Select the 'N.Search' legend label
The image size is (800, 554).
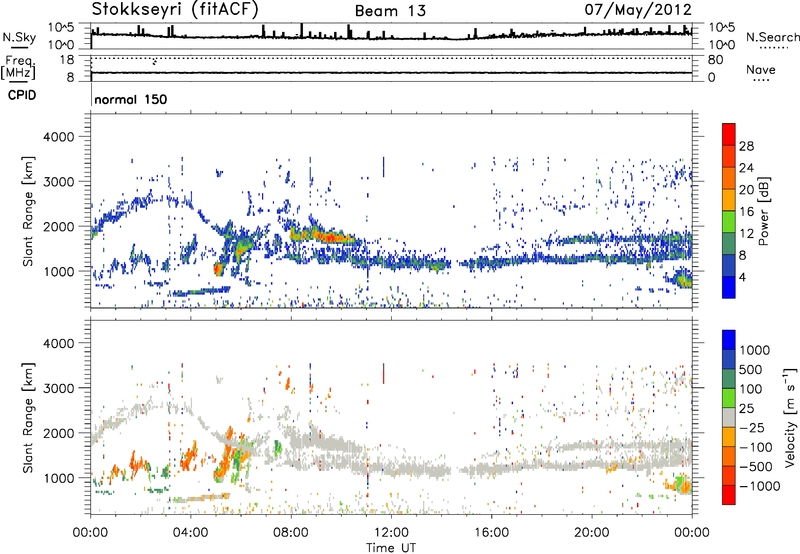point(772,37)
